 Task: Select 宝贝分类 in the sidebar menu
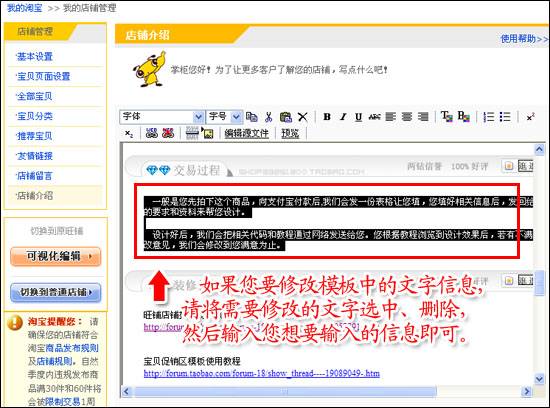(34, 116)
